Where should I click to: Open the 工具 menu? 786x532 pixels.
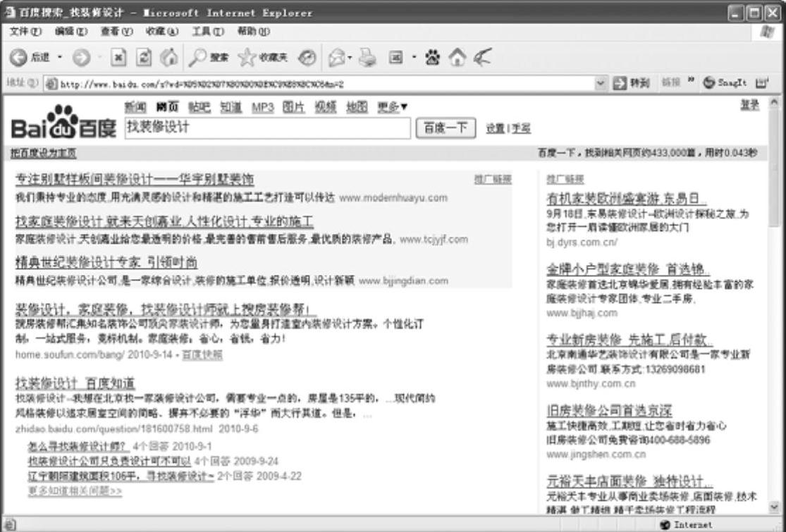[x=208, y=31]
